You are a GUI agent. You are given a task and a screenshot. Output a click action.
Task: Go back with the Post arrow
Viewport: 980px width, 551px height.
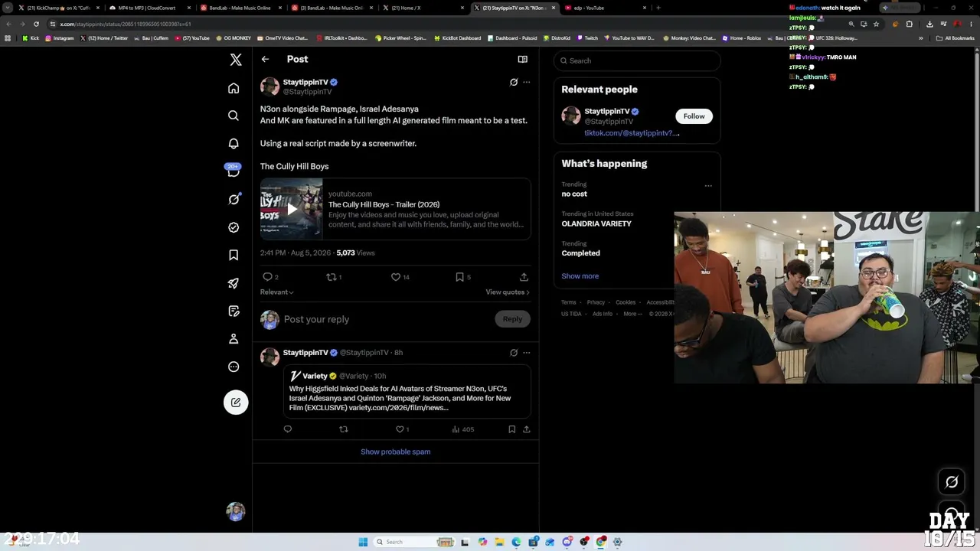coord(265,59)
